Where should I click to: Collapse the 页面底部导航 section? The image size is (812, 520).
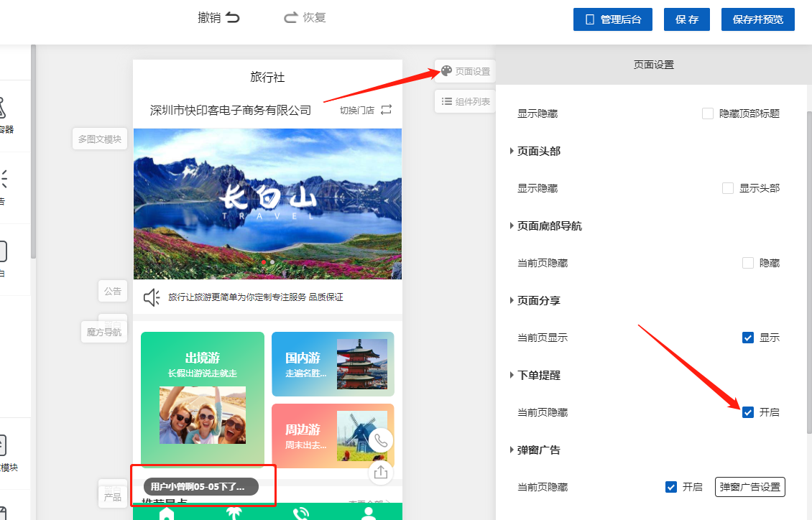click(x=512, y=226)
